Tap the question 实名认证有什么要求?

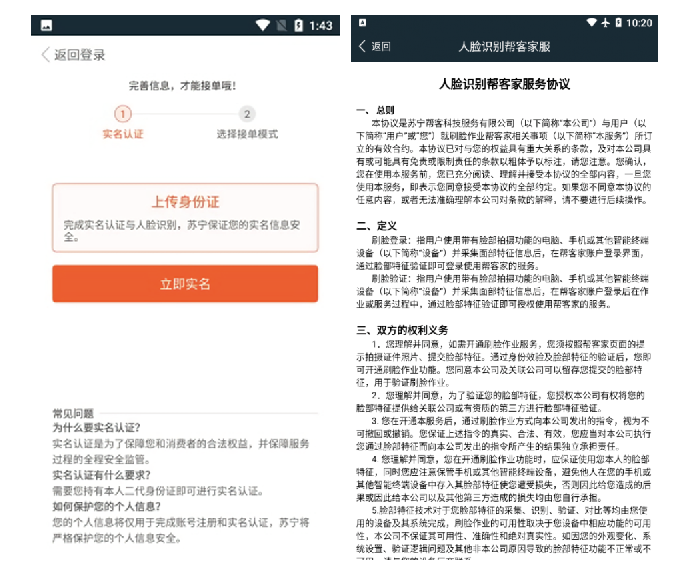(x=101, y=475)
